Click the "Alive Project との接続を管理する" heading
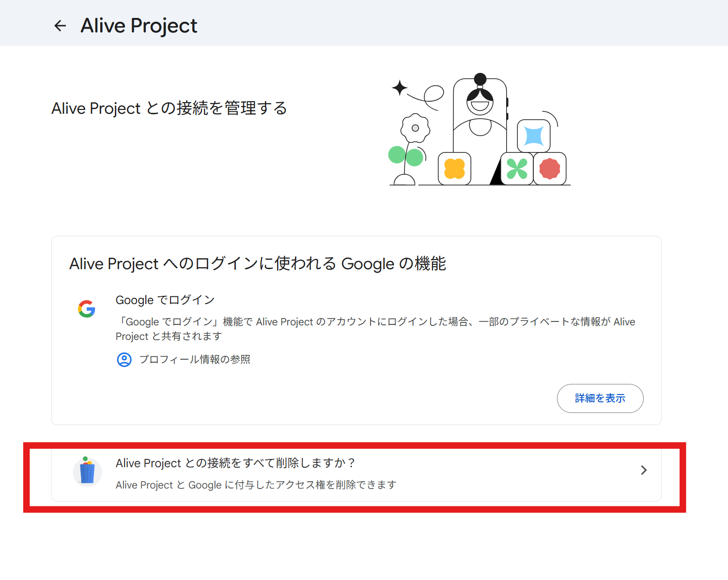The image size is (728, 580). point(169,108)
